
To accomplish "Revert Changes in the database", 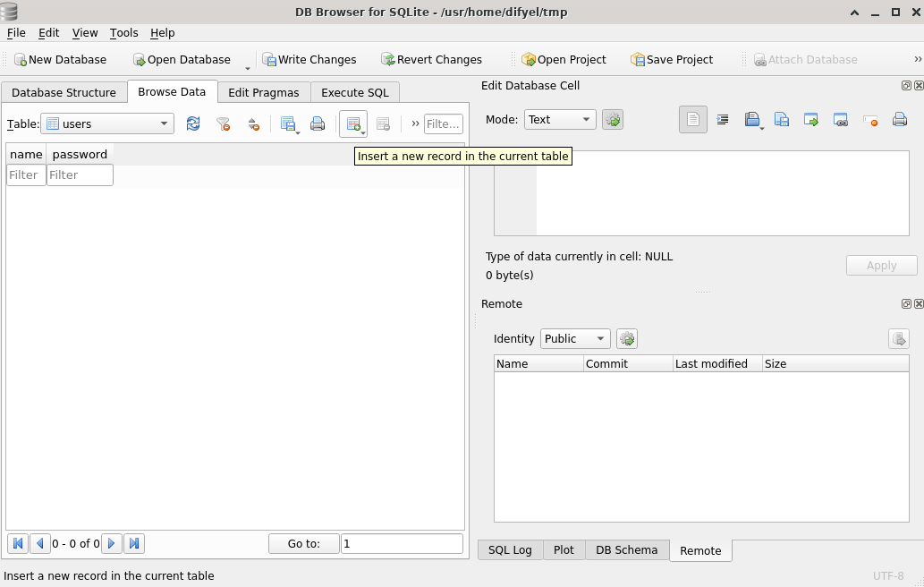I will click(x=431, y=60).
